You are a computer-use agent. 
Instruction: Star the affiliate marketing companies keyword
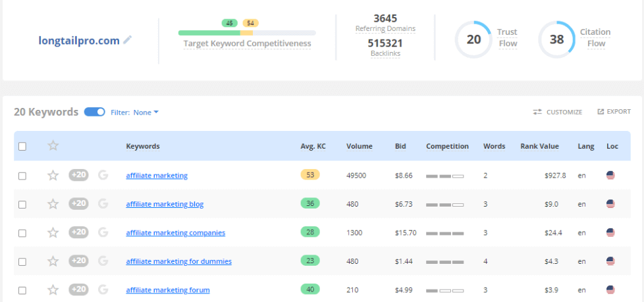point(53,232)
